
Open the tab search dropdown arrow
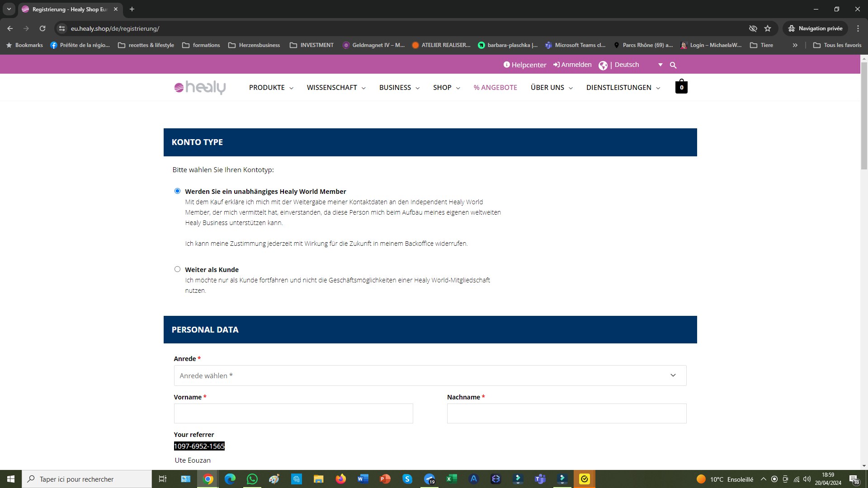pyautogui.click(x=9, y=9)
